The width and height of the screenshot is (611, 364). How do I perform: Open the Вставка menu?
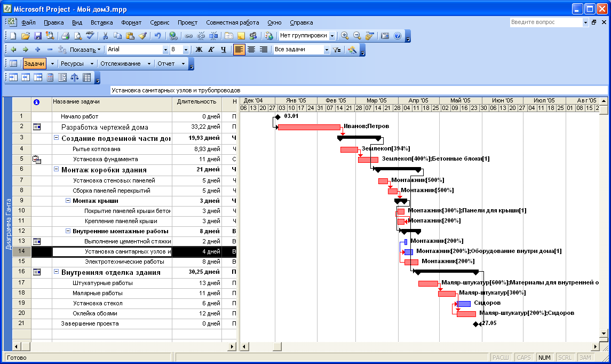point(102,22)
